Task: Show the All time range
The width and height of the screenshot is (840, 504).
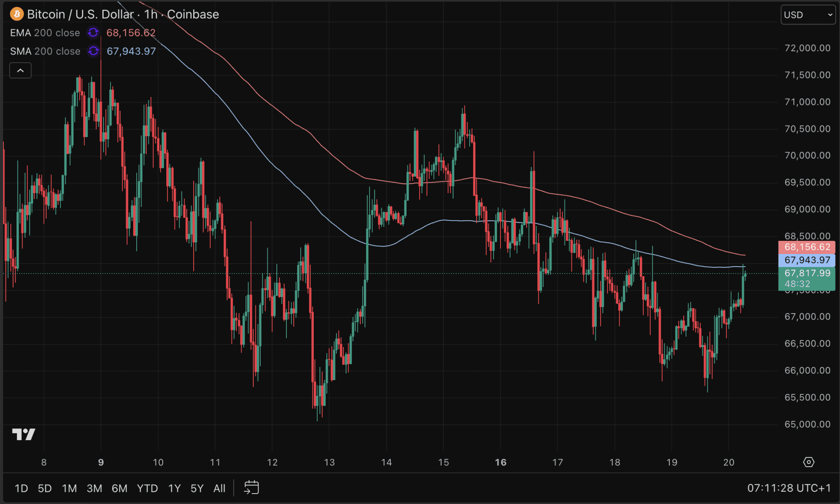Action: [x=219, y=488]
